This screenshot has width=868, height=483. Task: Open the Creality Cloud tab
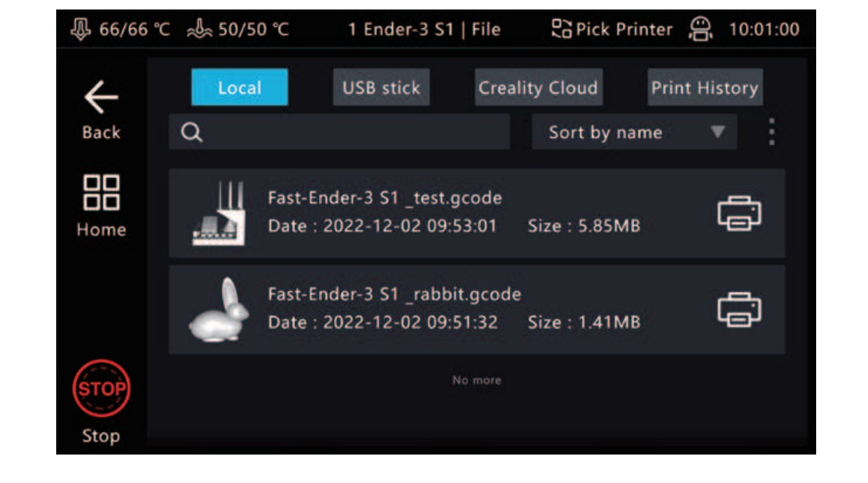click(x=538, y=88)
